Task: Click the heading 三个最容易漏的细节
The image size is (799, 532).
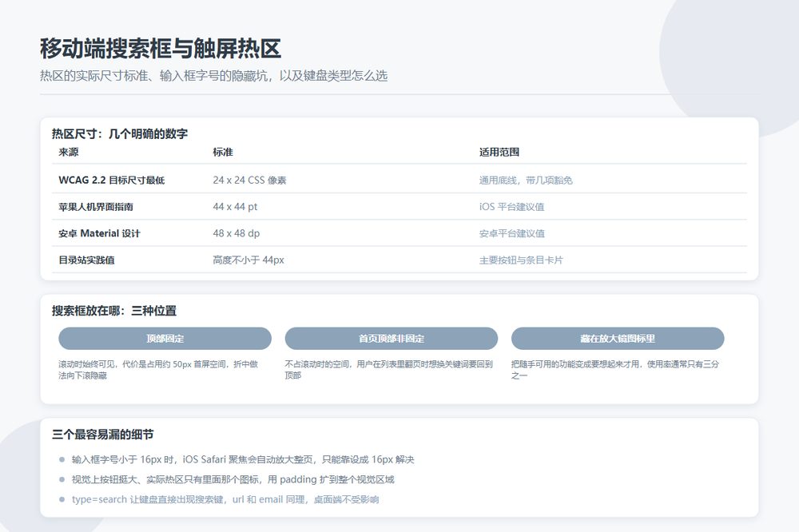Action: [102, 435]
